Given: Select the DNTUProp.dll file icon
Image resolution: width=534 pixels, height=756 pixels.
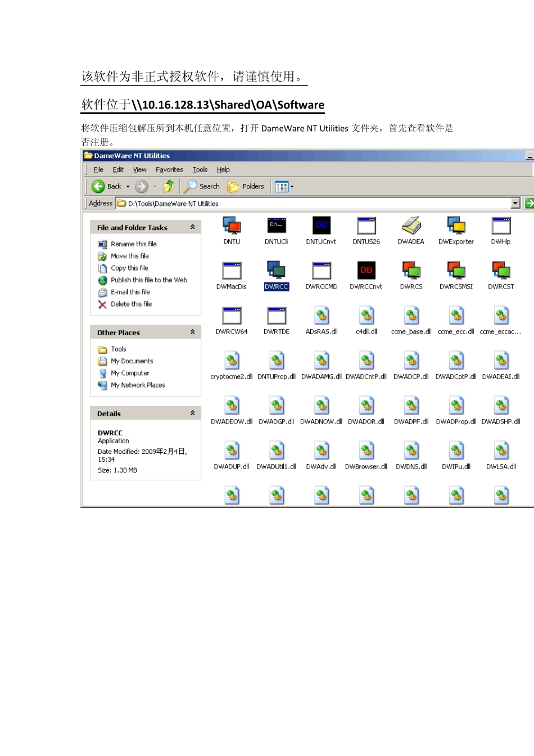Looking at the screenshot, I should 277,361.
